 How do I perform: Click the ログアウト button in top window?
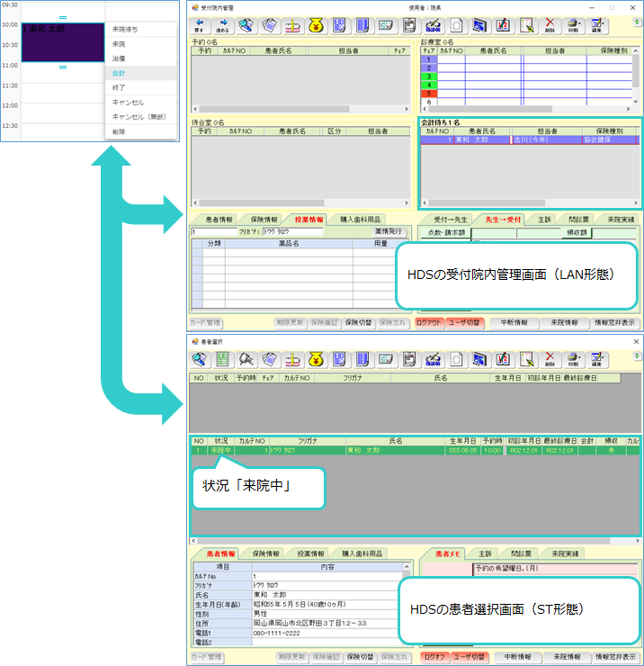[x=434, y=322]
